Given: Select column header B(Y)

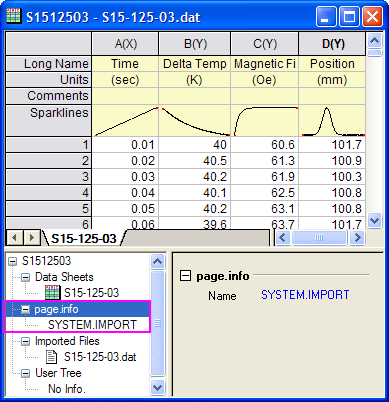Looking at the screenshot, I should (195, 44).
